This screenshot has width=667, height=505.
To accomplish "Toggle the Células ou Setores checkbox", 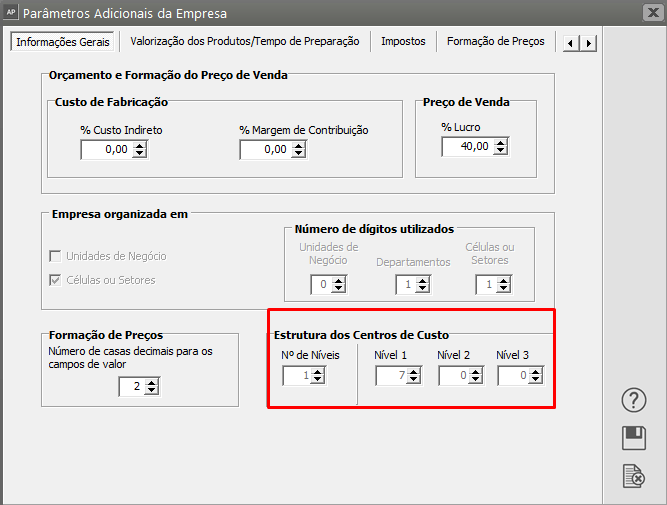I will click(x=56, y=280).
